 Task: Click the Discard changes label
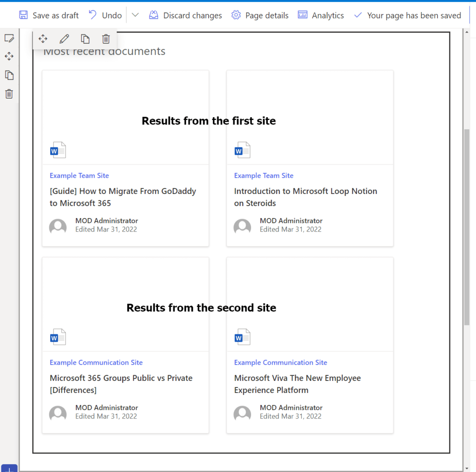pos(192,15)
